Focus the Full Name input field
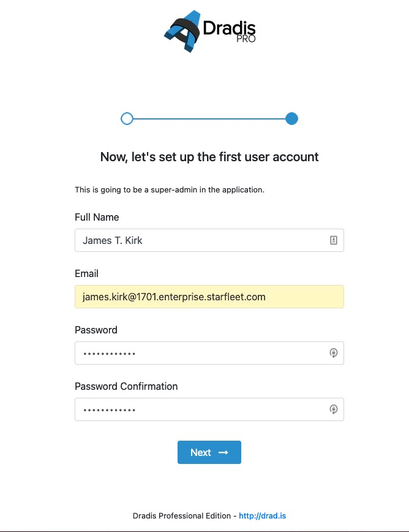The height and width of the screenshot is (532, 409). pos(209,240)
